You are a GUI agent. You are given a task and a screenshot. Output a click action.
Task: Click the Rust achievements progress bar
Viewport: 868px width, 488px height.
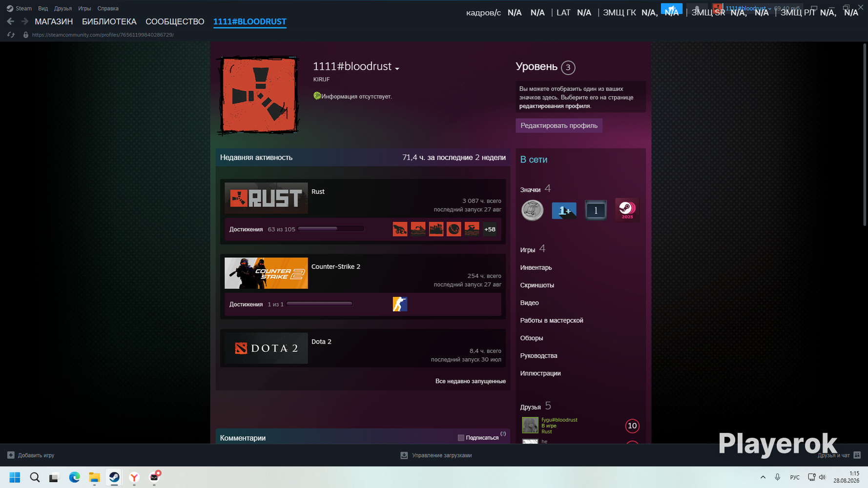331,229
